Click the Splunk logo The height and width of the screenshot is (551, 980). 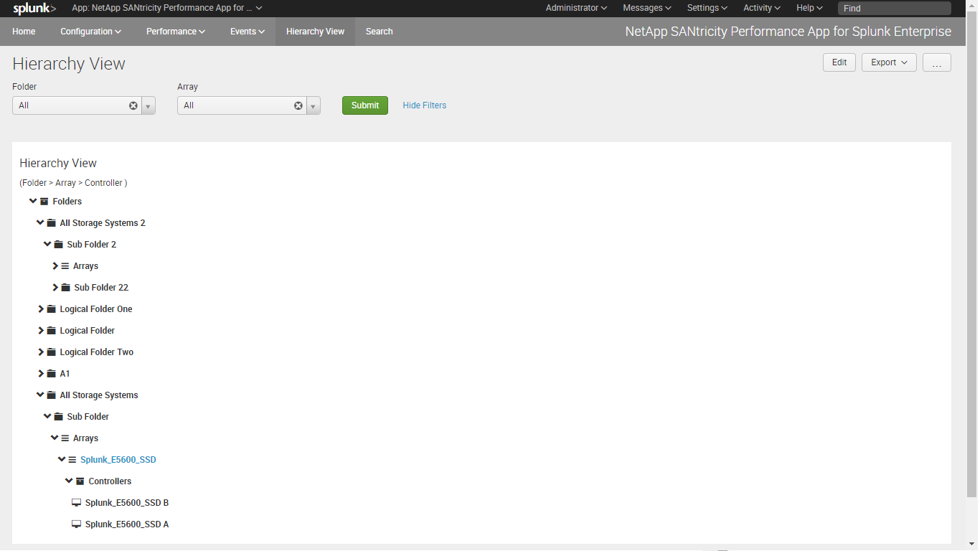point(34,9)
